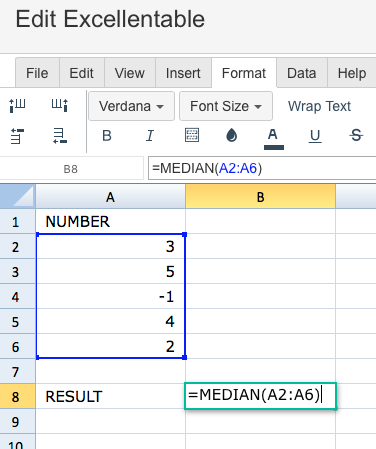Image resolution: width=376 pixels, height=449 pixels.
Task: Apply strikethrough formatting icon
Action: (356, 135)
